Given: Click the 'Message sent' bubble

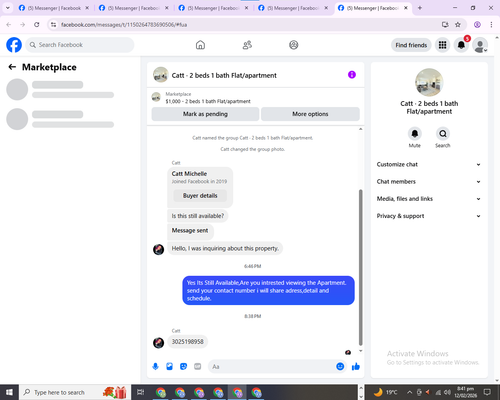Looking at the screenshot, I should pos(190,231).
